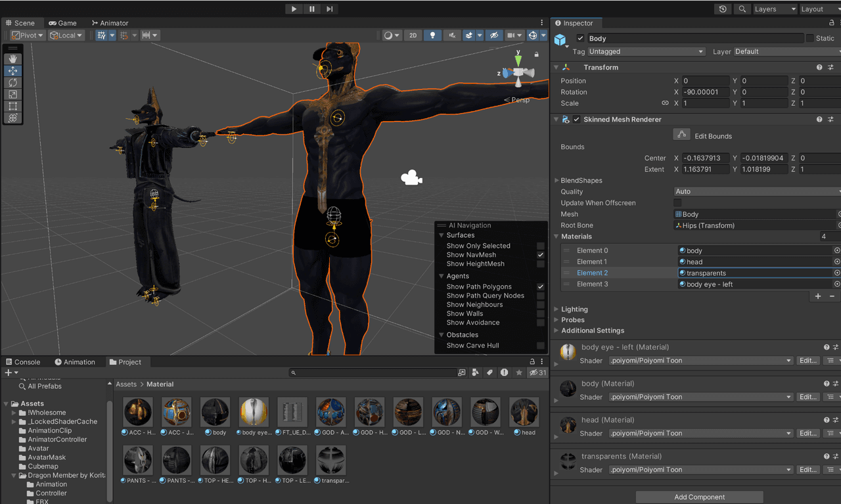
Task: Click the Step forward button
Action: pyautogui.click(x=330, y=9)
